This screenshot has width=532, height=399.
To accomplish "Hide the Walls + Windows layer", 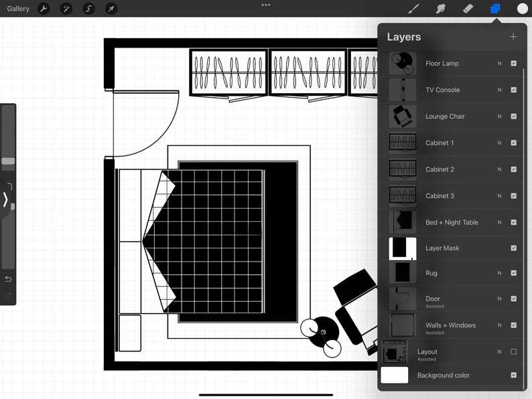I will tap(514, 325).
